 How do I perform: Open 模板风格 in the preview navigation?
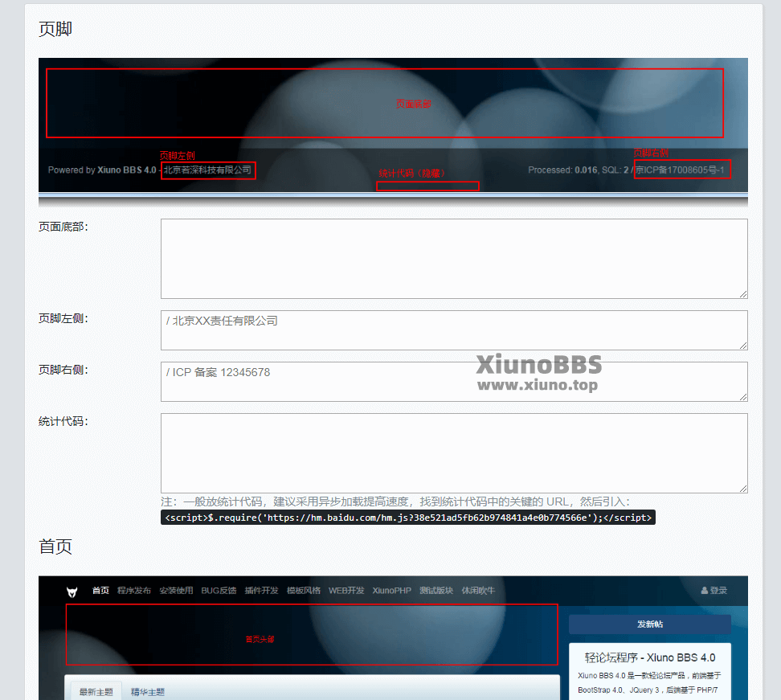tap(304, 591)
